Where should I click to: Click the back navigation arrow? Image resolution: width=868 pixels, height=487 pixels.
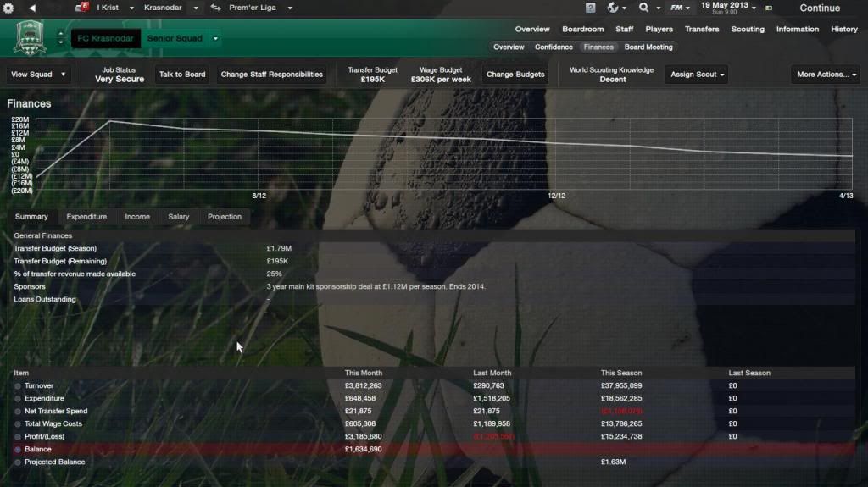point(32,8)
